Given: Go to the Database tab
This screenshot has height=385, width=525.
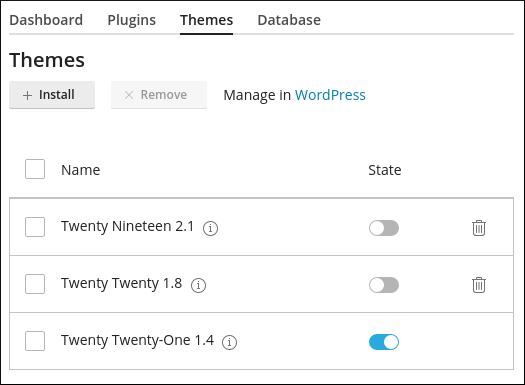Looking at the screenshot, I should (x=289, y=20).
